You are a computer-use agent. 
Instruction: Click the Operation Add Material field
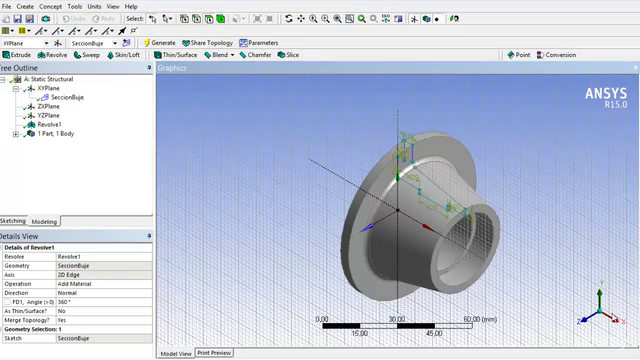coord(104,284)
